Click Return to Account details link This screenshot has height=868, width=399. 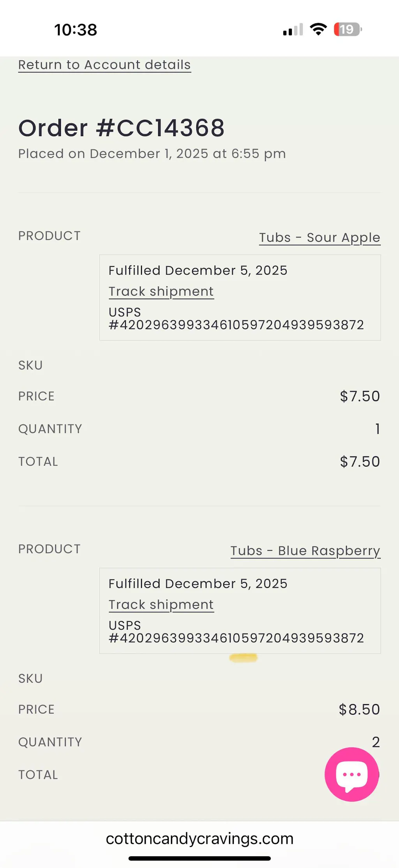coord(104,65)
